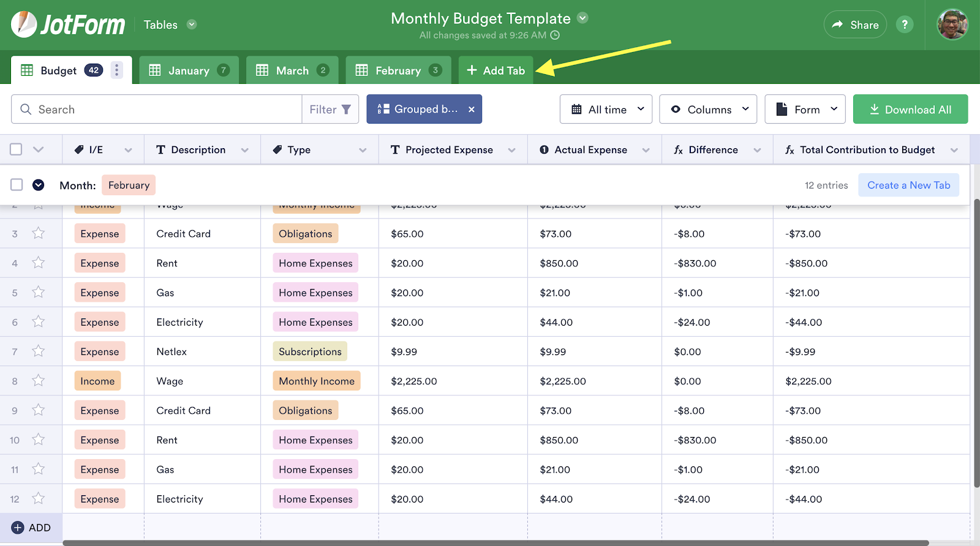Star row 3 Credit Card entry

click(39, 233)
